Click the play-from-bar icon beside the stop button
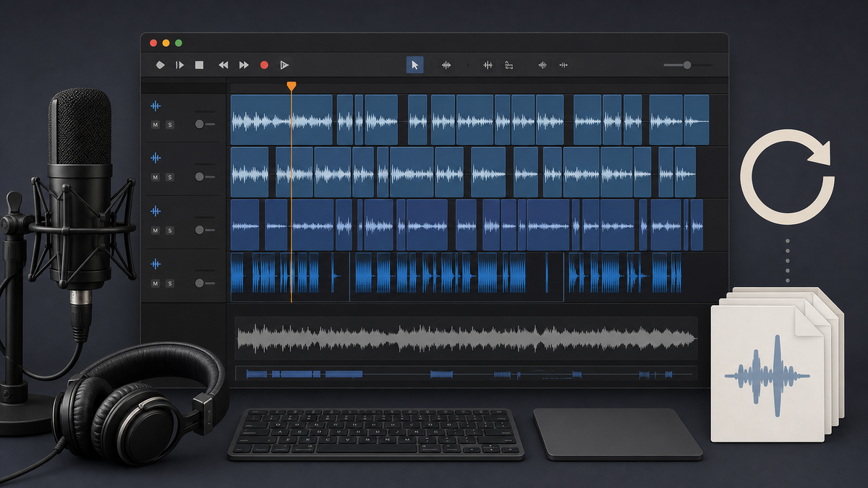This screenshot has height=488, width=868. click(x=179, y=65)
